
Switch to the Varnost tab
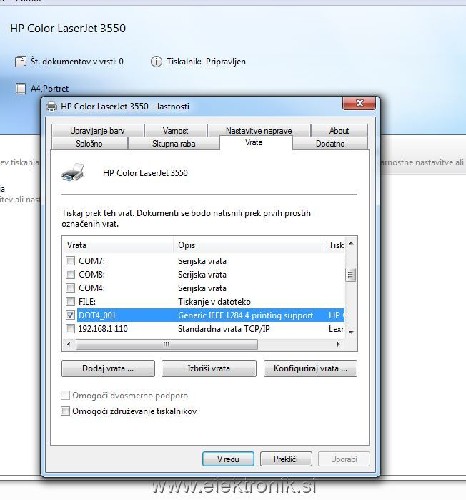pyautogui.click(x=176, y=130)
